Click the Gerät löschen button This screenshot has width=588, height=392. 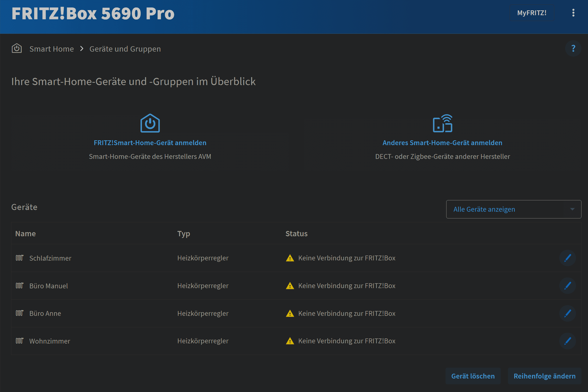click(473, 376)
